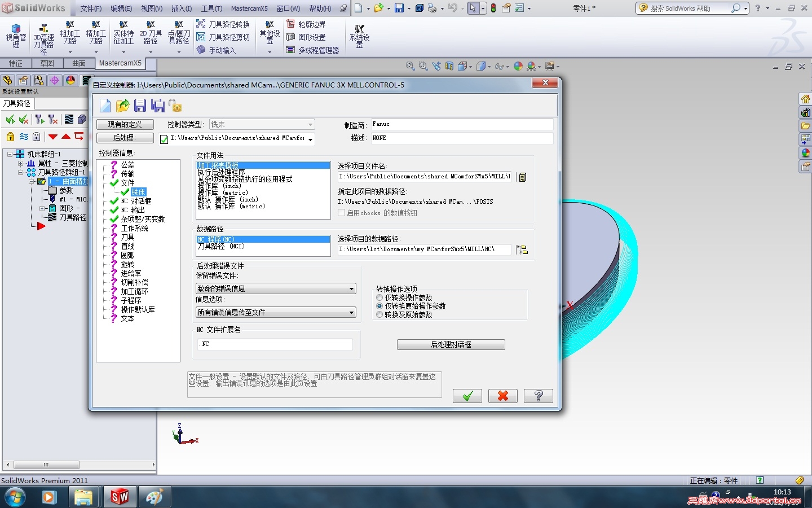Click the dialog help question mark button

click(x=538, y=396)
